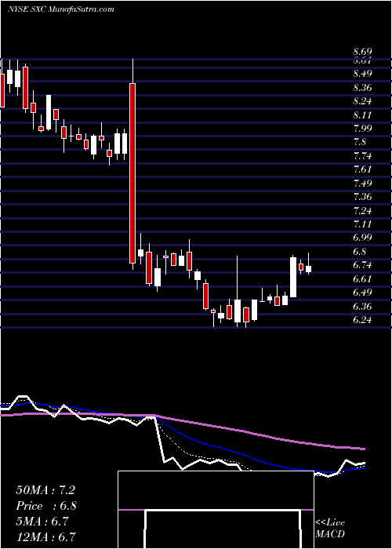The height and width of the screenshot is (549, 392).
Task: Click the 7.74 price axis label
Action: point(362,156)
